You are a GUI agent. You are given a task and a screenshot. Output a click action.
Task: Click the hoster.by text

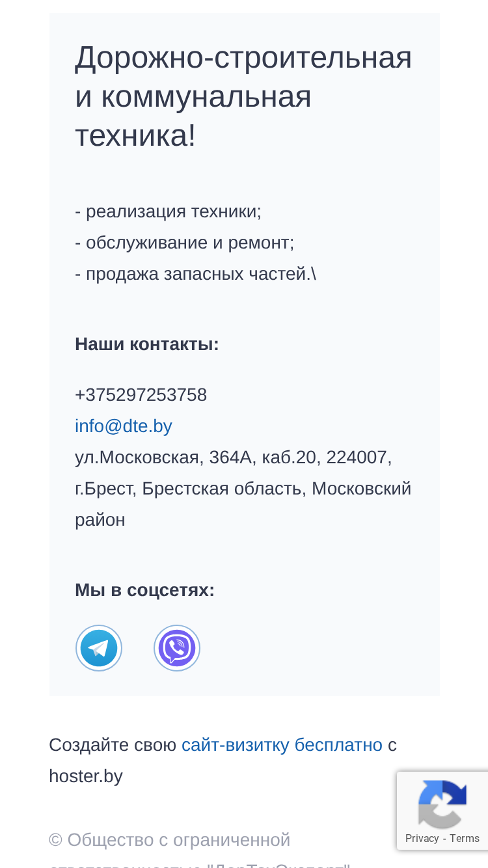point(86,776)
